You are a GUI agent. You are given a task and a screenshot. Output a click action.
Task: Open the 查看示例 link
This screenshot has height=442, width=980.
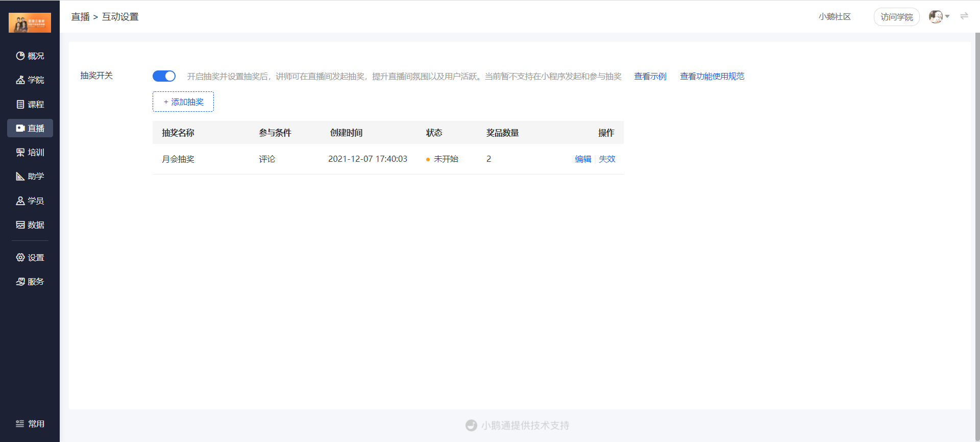tap(650, 76)
